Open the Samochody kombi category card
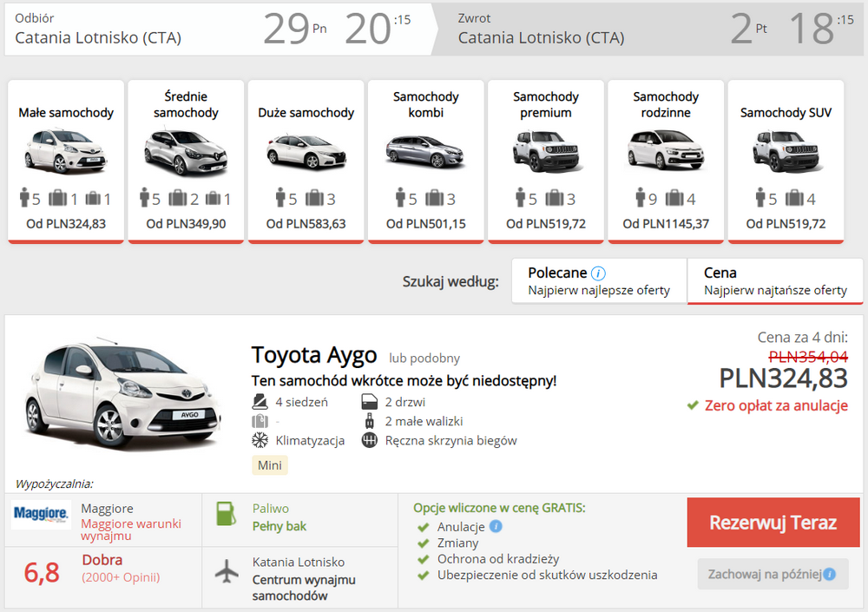The image size is (868, 612). (426, 161)
